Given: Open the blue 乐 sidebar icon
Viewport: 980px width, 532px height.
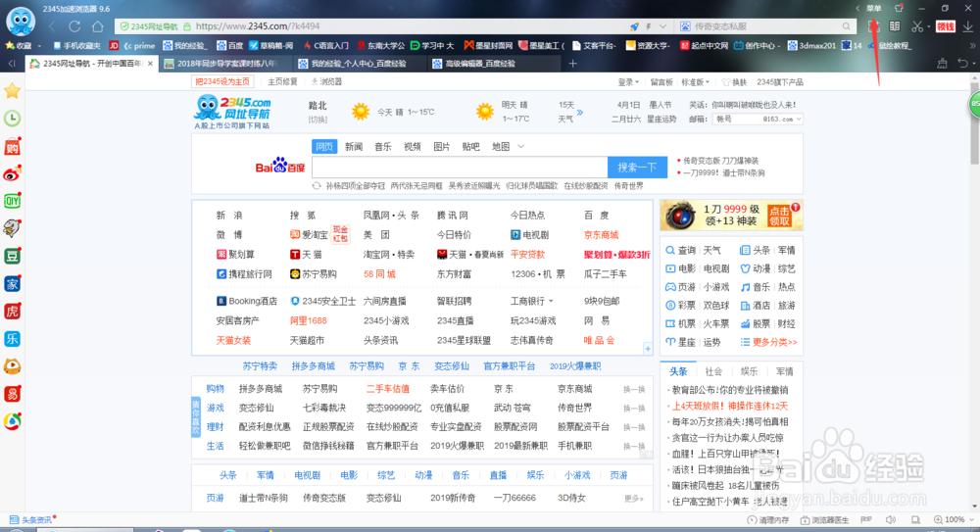Looking at the screenshot, I should coord(12,339).
